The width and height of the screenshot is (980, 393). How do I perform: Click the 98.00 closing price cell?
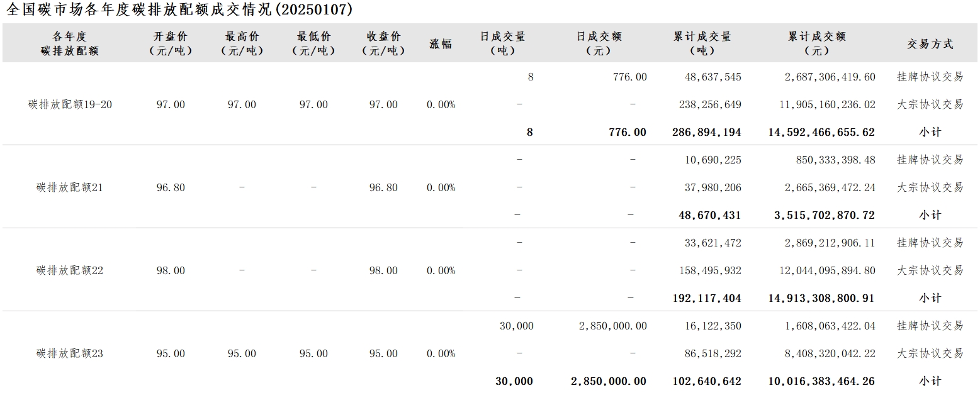[x=383, y=270]
